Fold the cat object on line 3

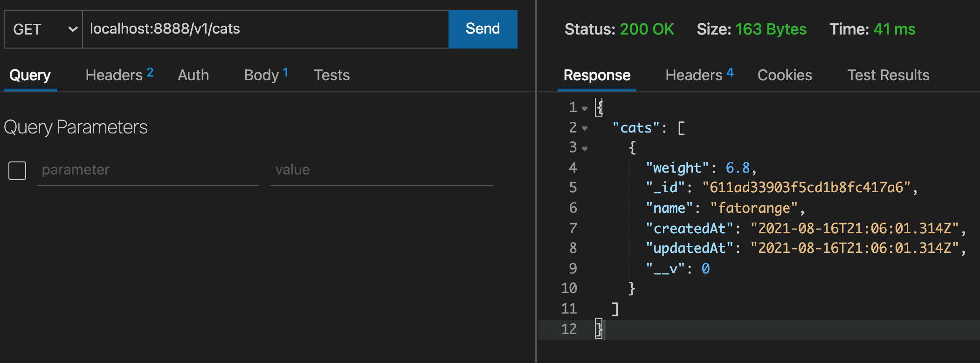(585, 149)
